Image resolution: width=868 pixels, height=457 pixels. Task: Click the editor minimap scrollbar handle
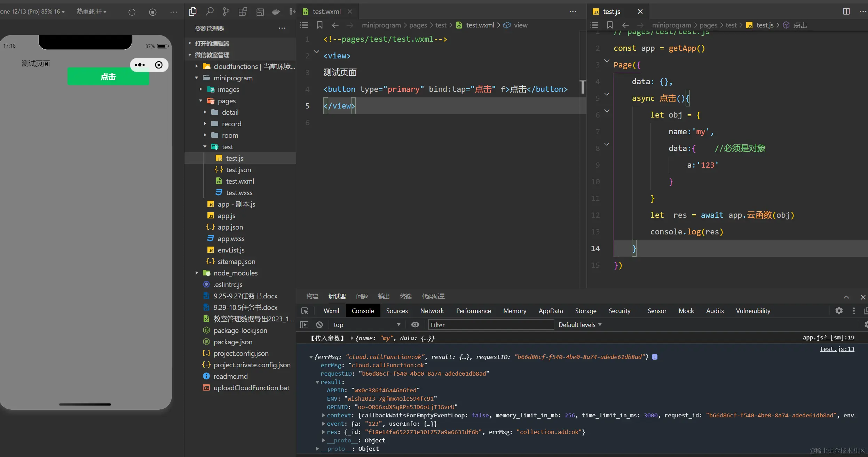coord(583,87)
